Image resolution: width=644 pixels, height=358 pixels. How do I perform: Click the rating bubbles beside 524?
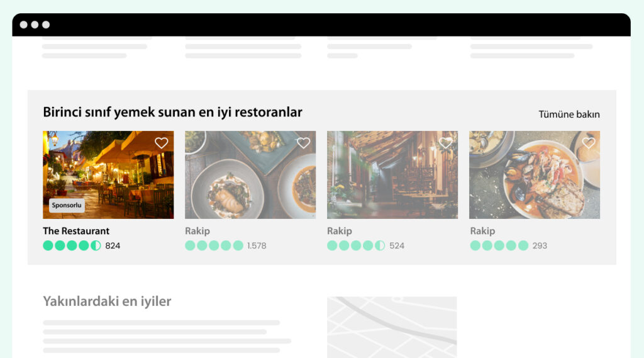[x=356, y=246]
